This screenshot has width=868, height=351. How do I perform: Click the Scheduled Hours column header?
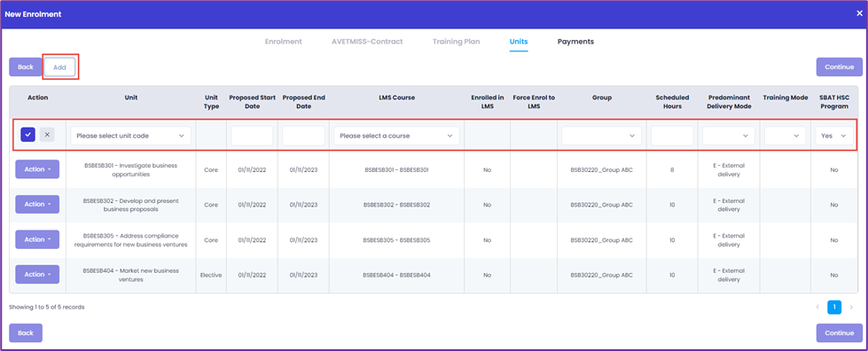[x=671, y=102]
